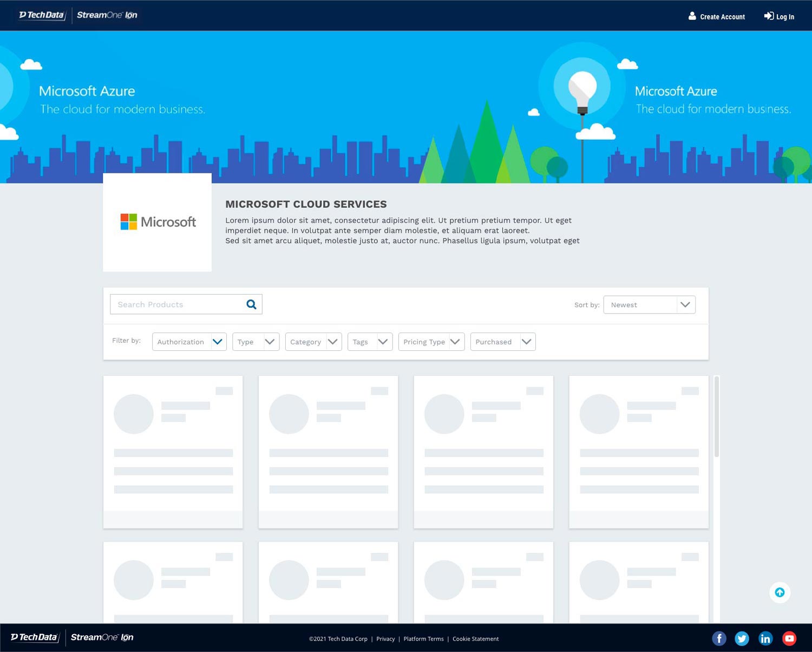Click the Tech Data logo in header

[42, 15]
